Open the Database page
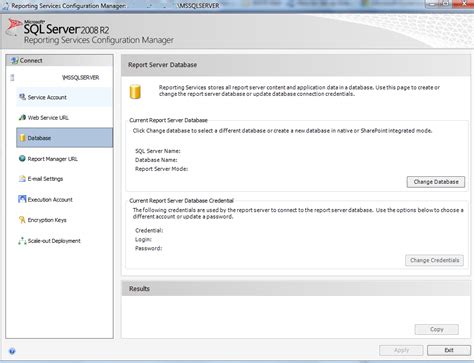 (x=64, y=138)
